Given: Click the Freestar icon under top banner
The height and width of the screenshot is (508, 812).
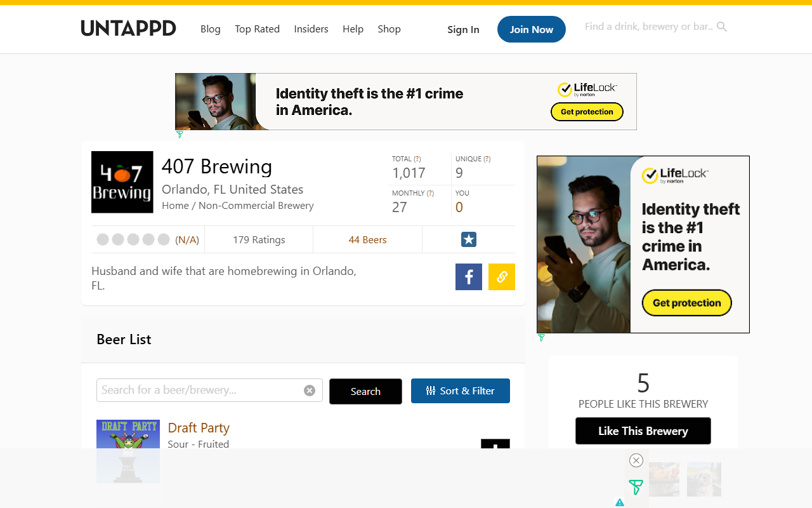Looking at the screenshot, I should (x=180, y=135).
